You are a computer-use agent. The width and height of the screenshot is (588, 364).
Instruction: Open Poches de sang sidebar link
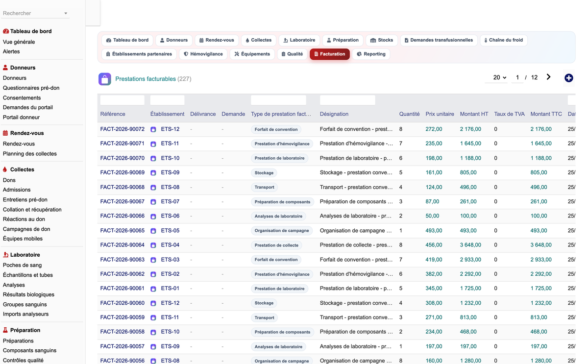[22, 265]
